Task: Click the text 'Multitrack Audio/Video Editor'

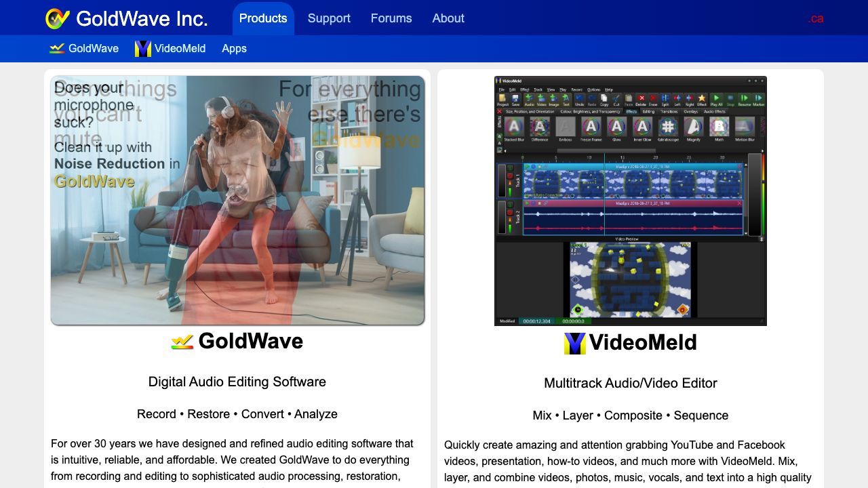Action: [631, 383]
